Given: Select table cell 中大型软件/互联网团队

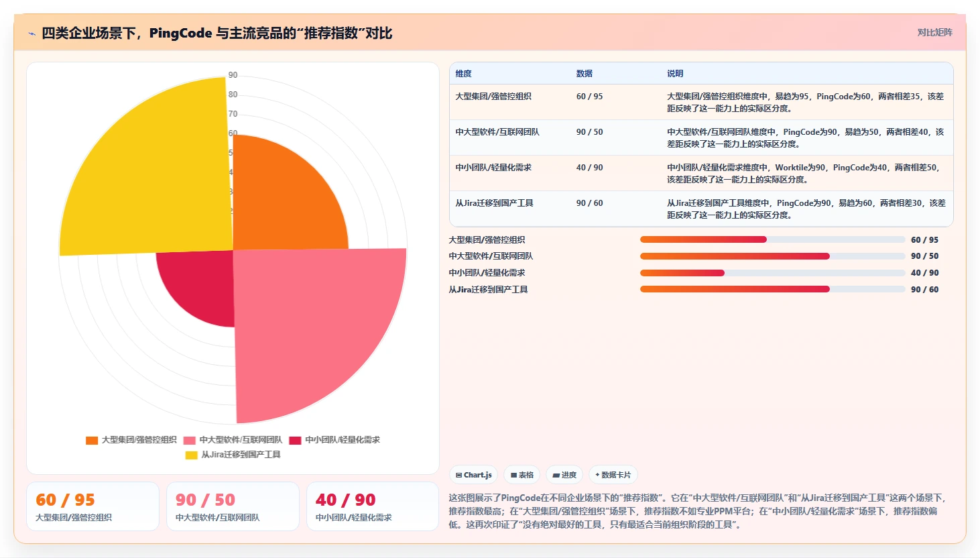Looking at the screenshot, I should (x=497, y=132).
